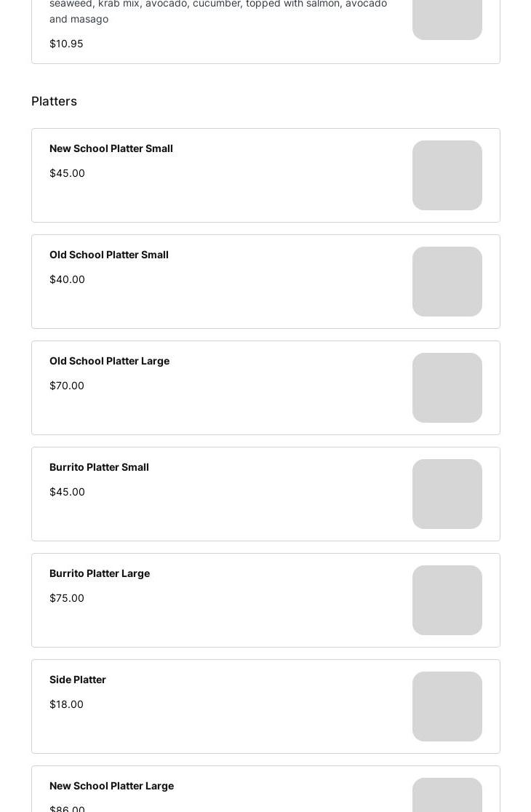Click Burrito Platter Large thumbnail
This screenshot has height=812, width=531.
coord(447,600)
